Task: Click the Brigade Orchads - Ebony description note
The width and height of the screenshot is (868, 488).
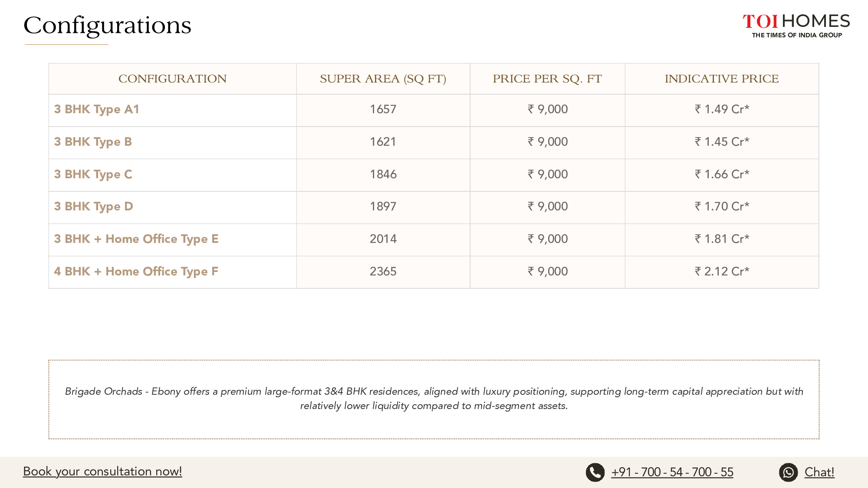Action: click(434, 399)
